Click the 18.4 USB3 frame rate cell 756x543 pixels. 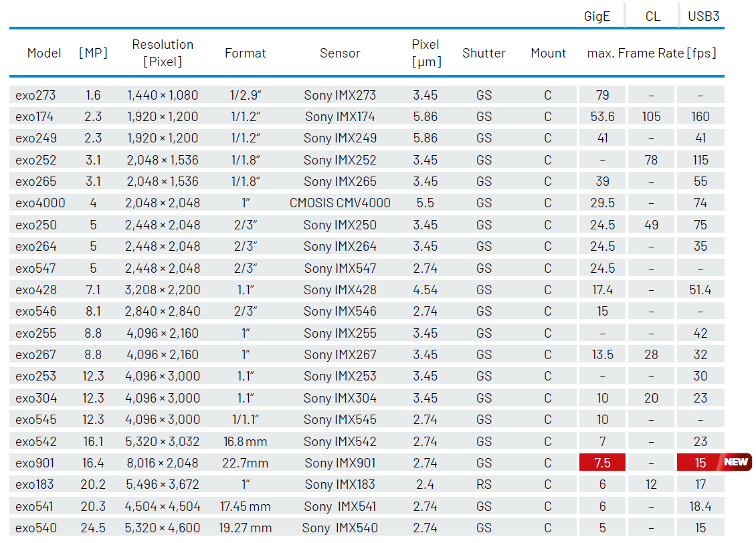point(700,506)
